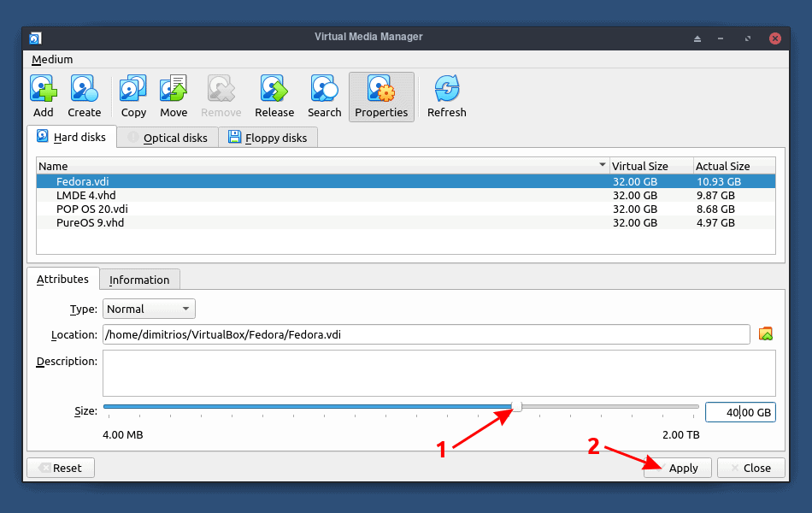The height and width of the screenshot is (513, 812).
Task: Click the Refresh media icon
Action: [x=446, y=96]
